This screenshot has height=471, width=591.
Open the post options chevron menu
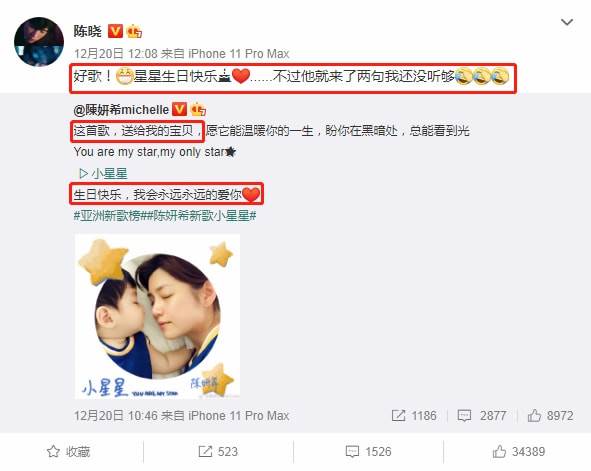pos(567,22)
